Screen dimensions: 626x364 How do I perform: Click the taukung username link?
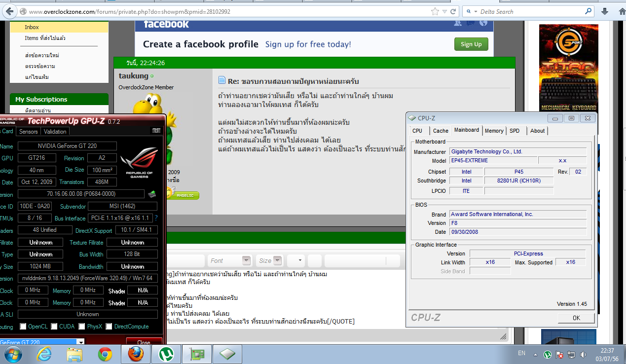click(x=134, y=76)
